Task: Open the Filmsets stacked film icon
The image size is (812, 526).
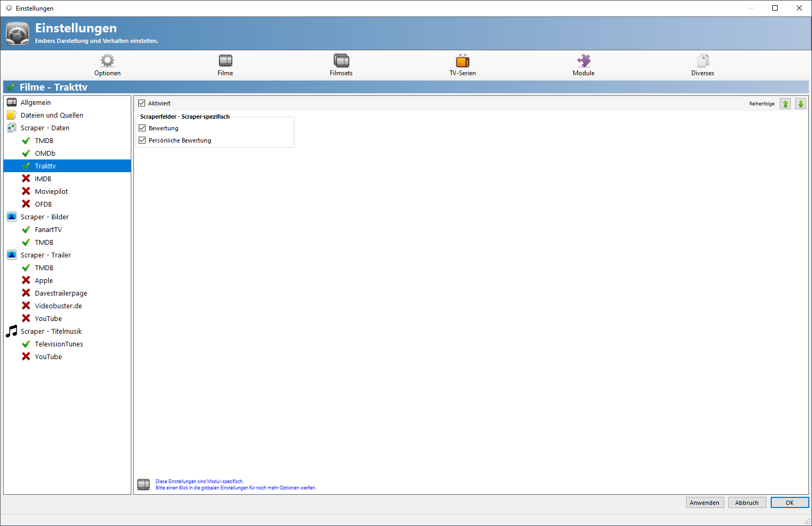Action: 341,60
